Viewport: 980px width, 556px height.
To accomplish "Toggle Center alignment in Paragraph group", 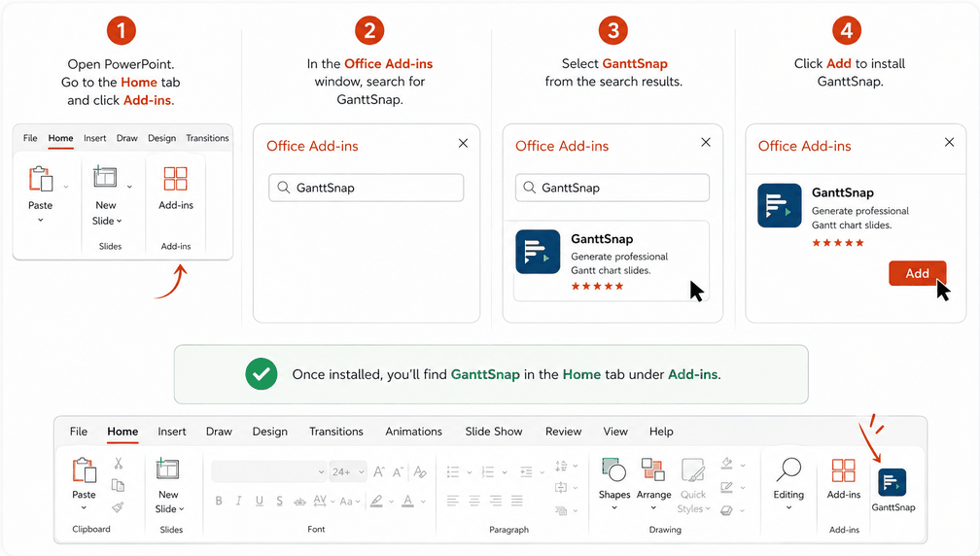I will pyautogui.click(x=474, y=500).
